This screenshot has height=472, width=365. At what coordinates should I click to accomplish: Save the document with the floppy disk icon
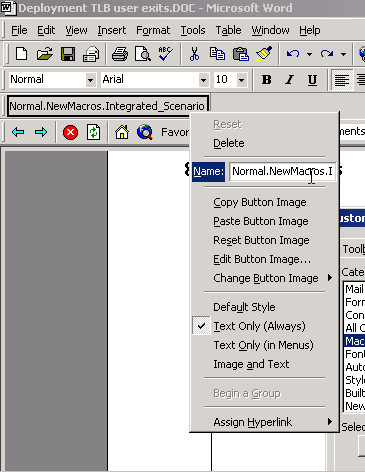pyautogui.click(x=68, y=54)
